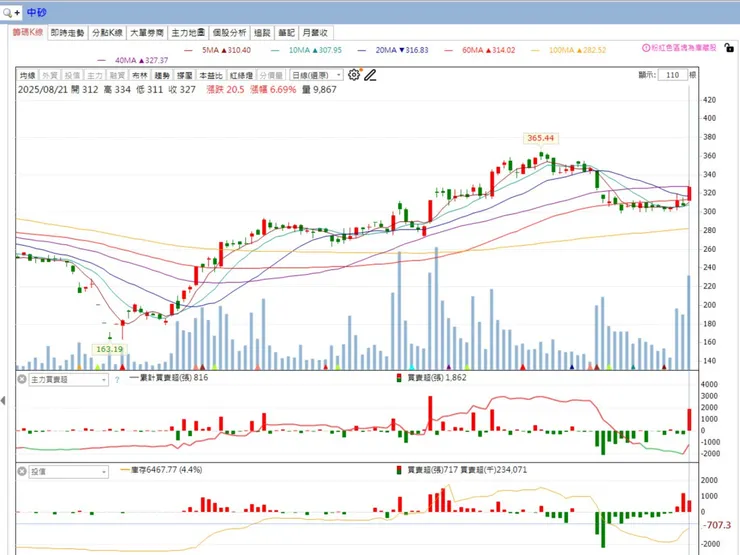The image size is (740, 555).
Task: Switch to the 即時走勢 tab
Action: tap(67, 33)
